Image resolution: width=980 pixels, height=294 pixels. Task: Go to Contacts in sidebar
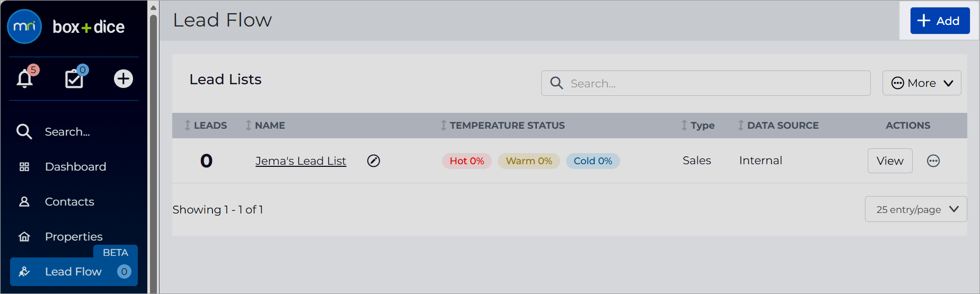pyautogui.click(x=69, y=202)
